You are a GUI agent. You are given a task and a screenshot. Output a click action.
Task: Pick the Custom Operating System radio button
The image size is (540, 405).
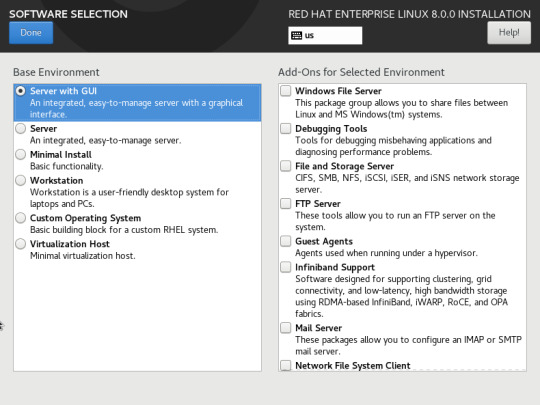[x=21, y=218]
